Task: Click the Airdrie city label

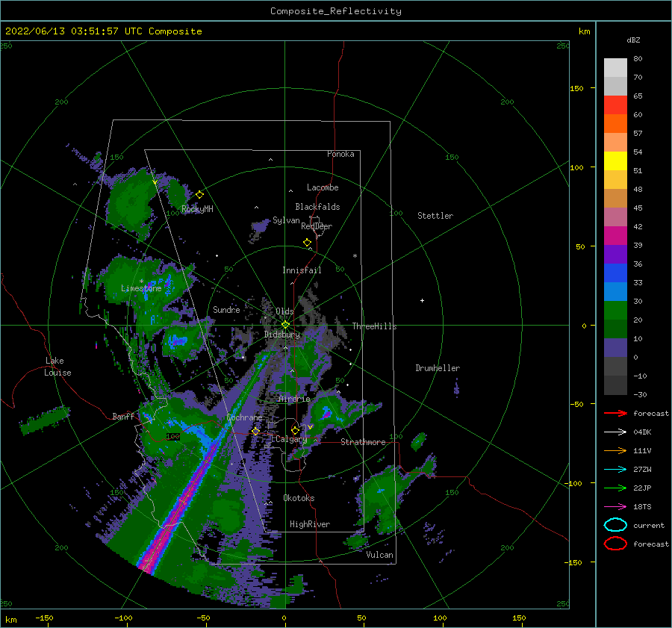Action: pyautogui.click(x=294, y=399)
